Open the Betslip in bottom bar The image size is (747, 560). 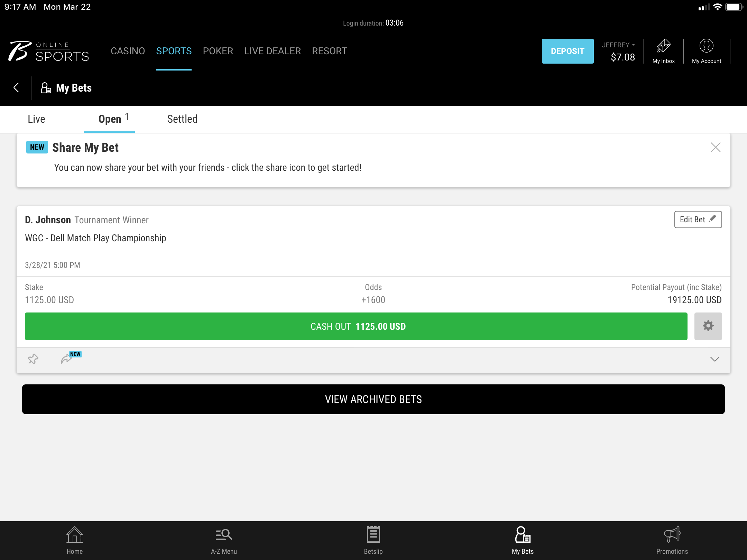coord(373,540)
